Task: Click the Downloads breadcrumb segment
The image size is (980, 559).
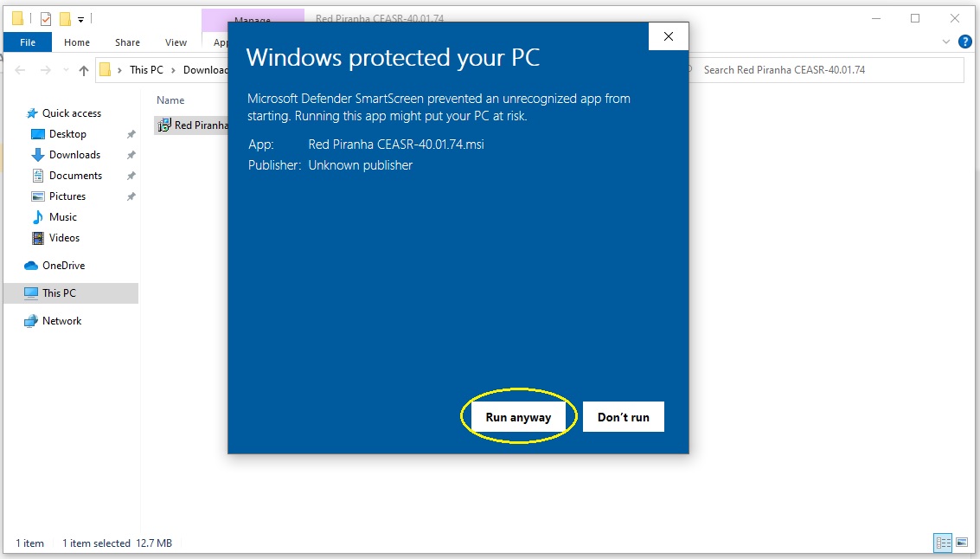Action: [206, 70]
